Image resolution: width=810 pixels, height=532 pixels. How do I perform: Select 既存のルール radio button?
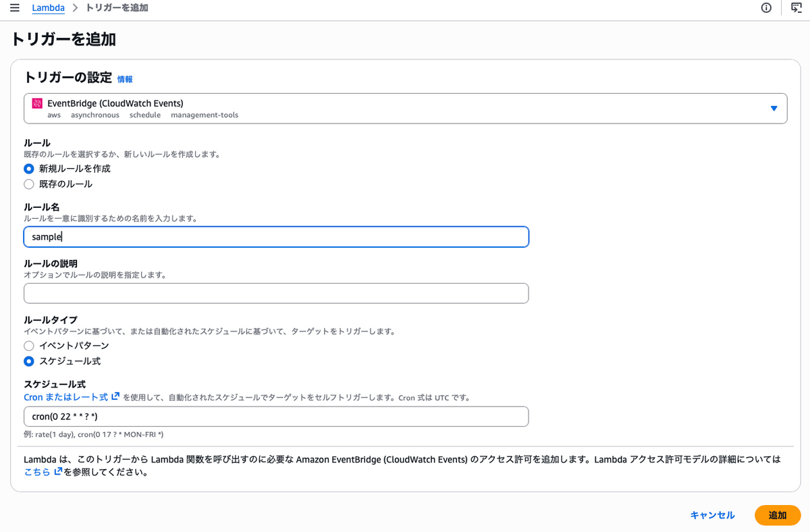pyautogui.click(x=29, y=184)
